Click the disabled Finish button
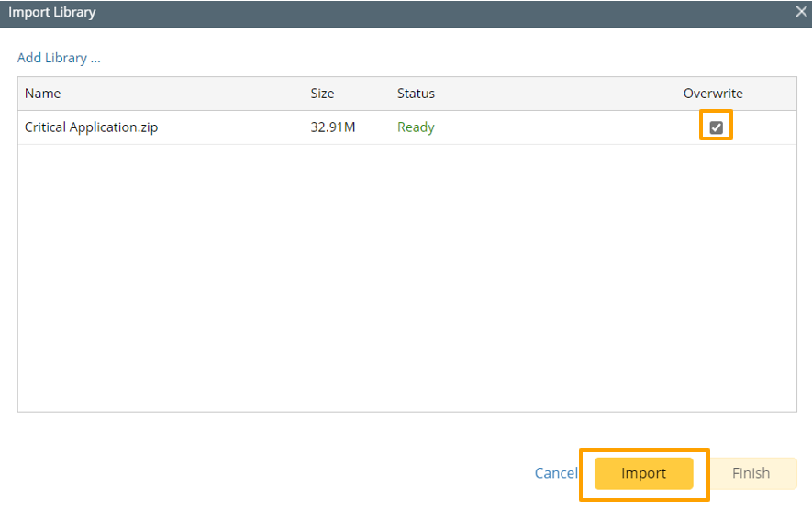 pos(751,473)
